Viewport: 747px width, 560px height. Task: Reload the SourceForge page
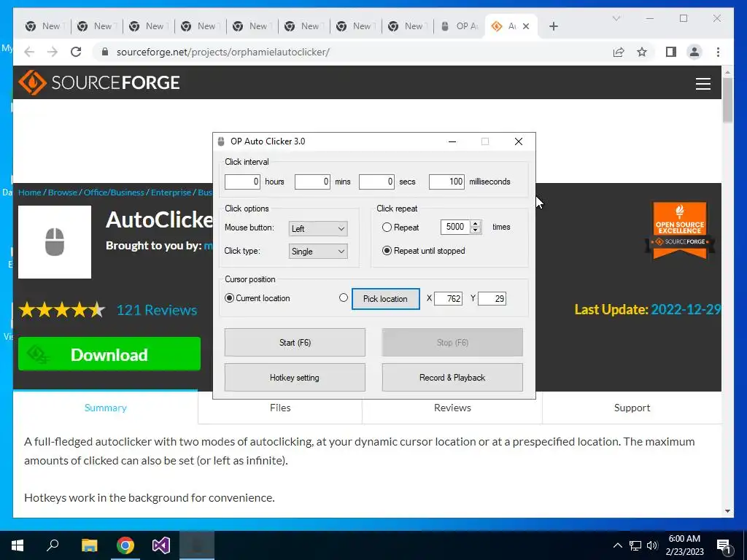[76, 52]
